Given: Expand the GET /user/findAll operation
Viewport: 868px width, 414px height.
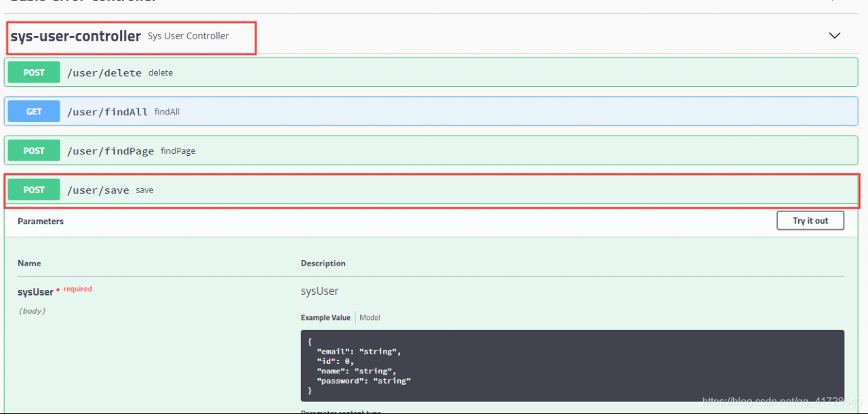Looking at the screenshot, I should click(431, 111).
